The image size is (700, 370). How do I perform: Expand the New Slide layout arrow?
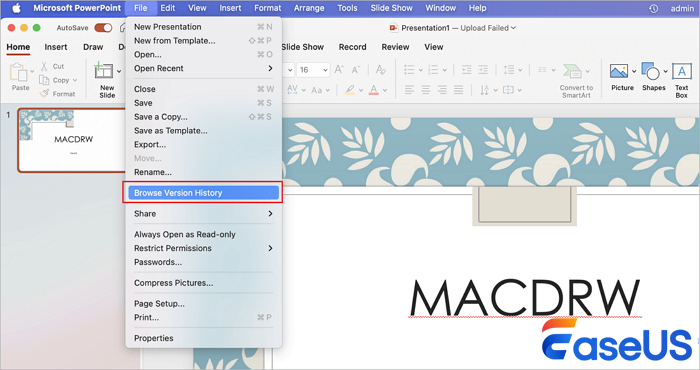119,71
